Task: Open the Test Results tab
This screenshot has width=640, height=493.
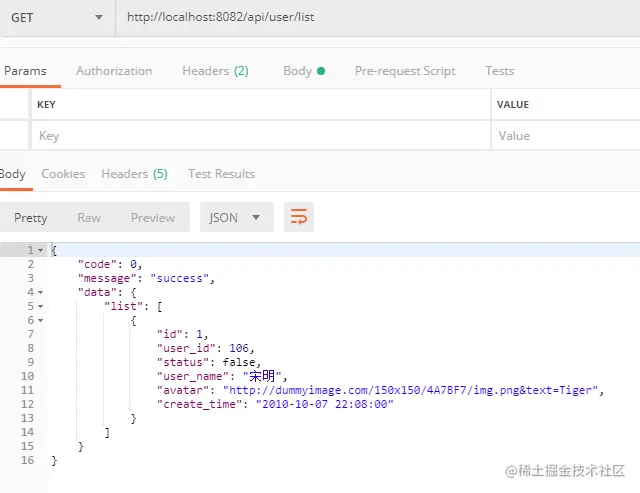Action: [221, 174]
